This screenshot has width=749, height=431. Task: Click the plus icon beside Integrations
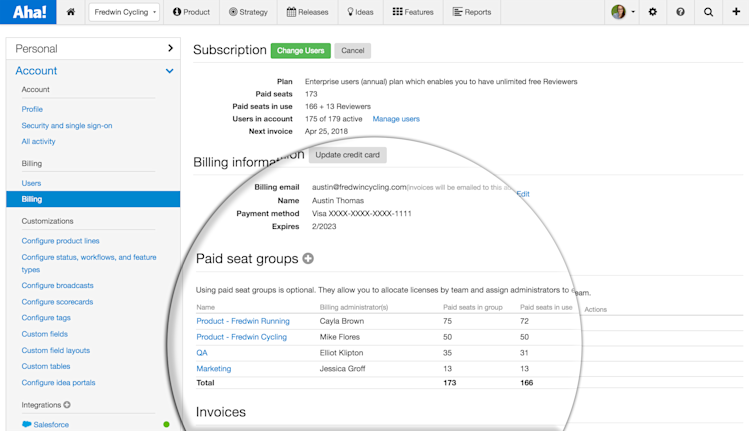tap(67, 405)
